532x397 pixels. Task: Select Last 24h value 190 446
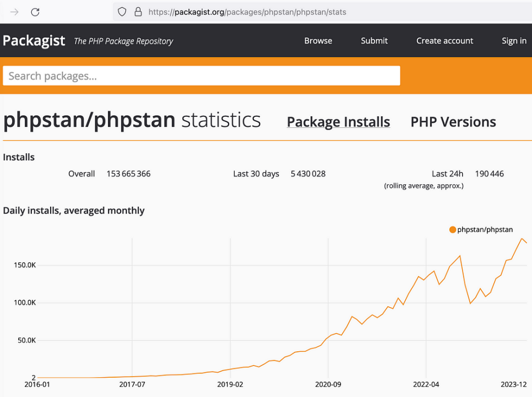pos(489,174)
